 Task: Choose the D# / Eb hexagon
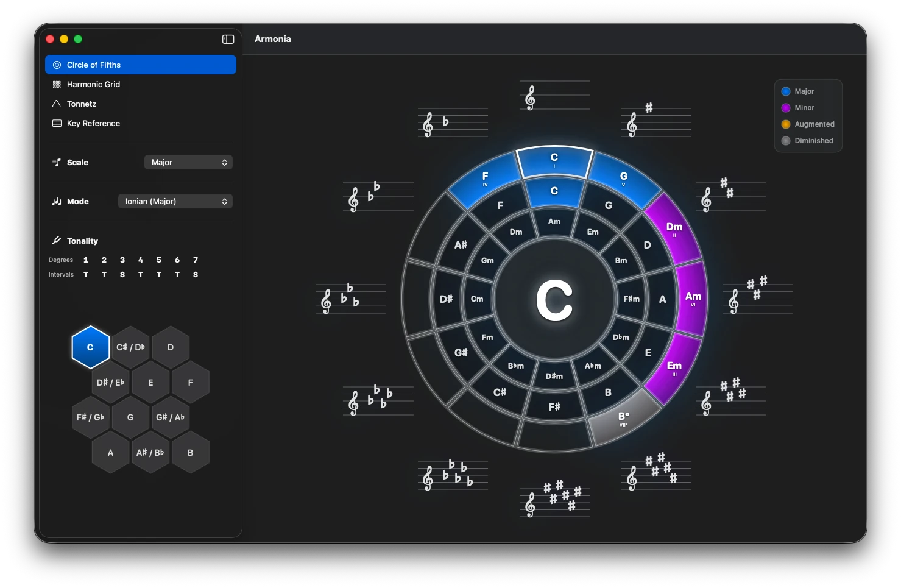click(x=110, y=383)
